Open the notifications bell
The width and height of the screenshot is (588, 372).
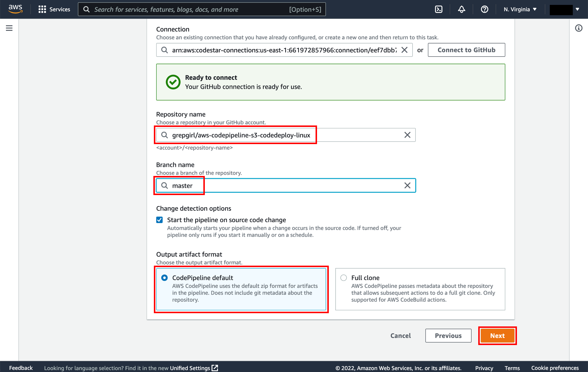pos(462,9)
